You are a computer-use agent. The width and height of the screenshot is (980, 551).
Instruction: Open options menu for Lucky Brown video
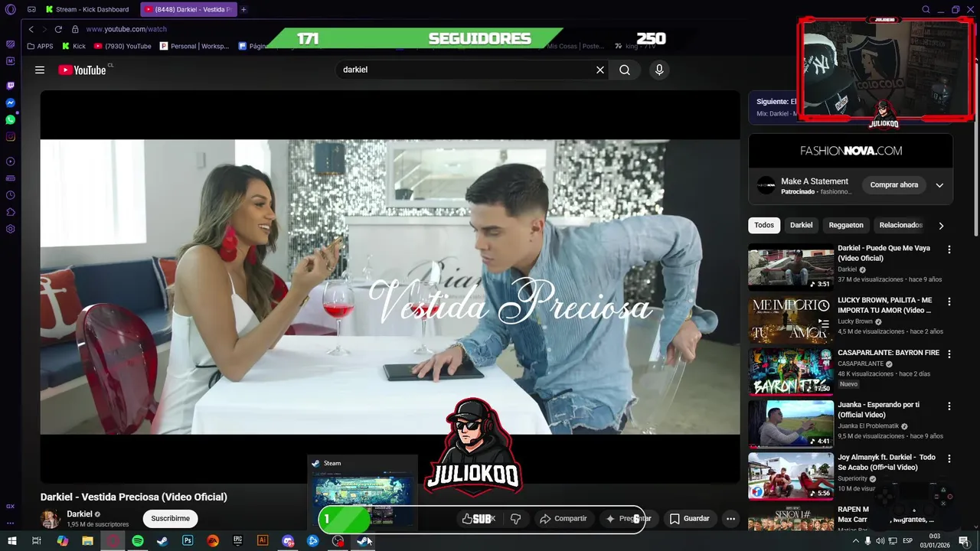point(949,302)
